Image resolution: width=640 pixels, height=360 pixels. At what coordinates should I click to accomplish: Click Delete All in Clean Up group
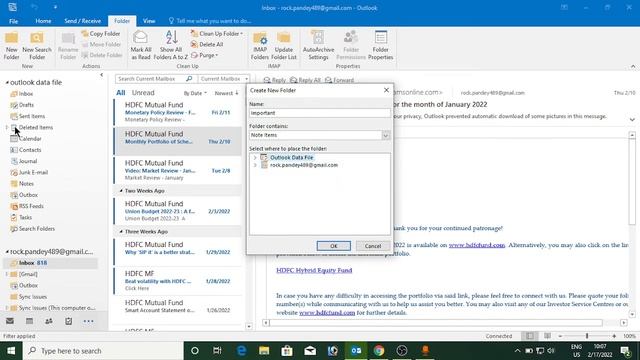coord(207,44)
